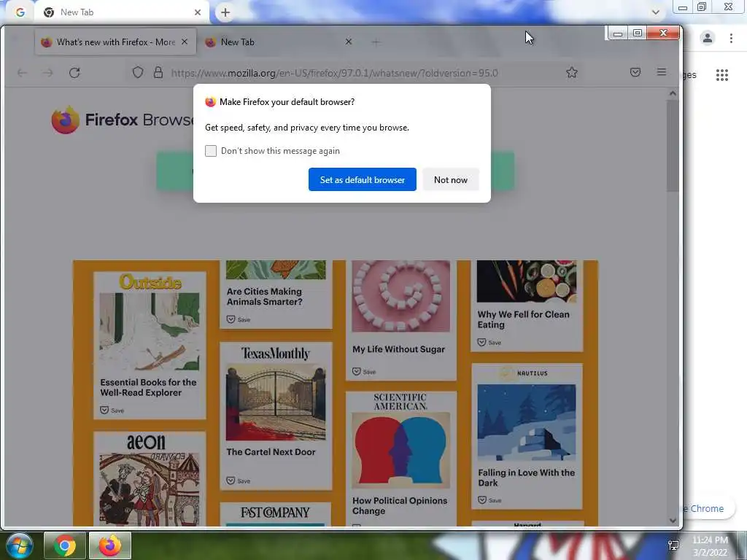The width and height of the screenshot is (747, 560).
Task: Save "Are Cities Making Animals Smarter?" to Pocket
Action: point(239,319)
